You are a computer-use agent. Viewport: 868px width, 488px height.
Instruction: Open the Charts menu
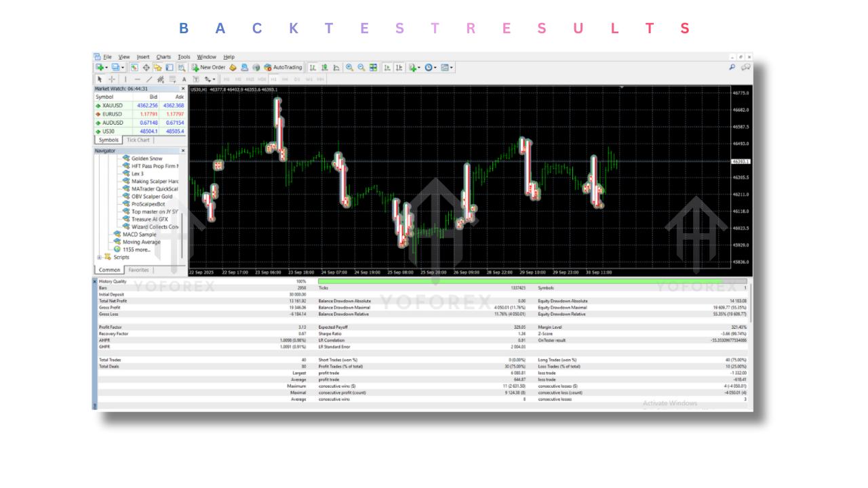pos(163,57)
